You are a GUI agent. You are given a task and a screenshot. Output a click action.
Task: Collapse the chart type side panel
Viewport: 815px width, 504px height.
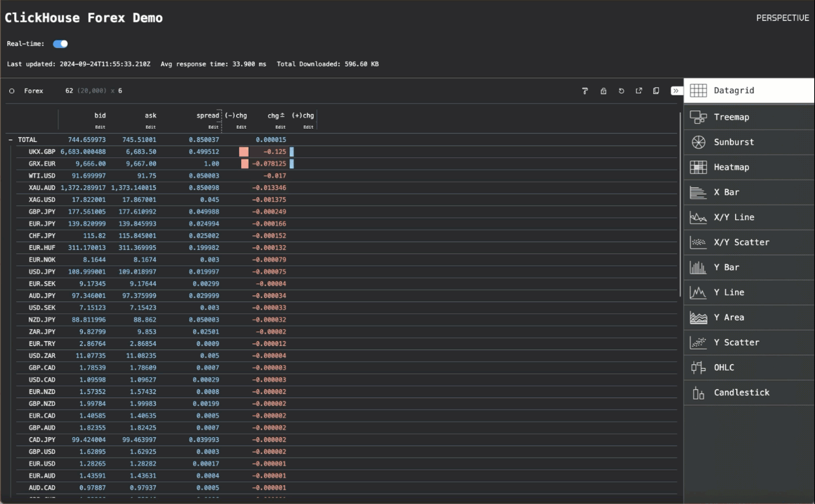[675, 91]
